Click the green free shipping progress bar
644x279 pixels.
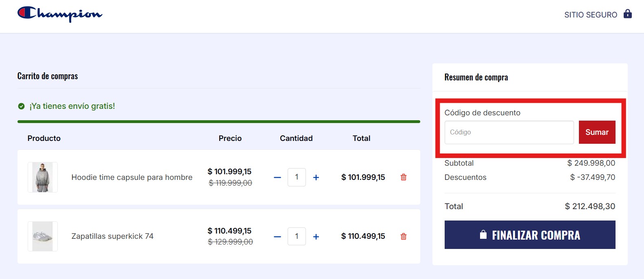point(218,121)
